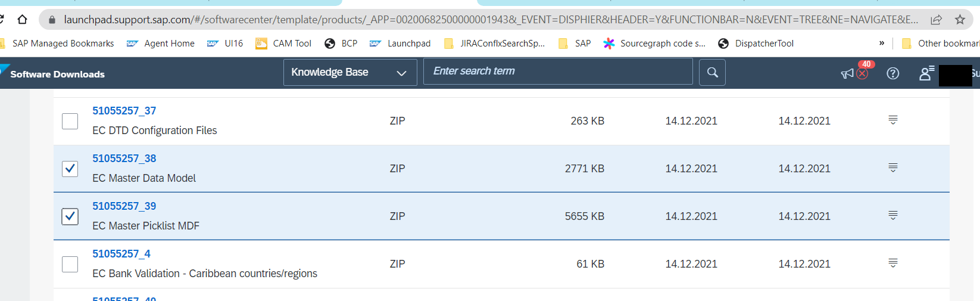This screenshot has height=301, width=980.
Task: Click the search magnifier button
Action: [x=712, y=72]
